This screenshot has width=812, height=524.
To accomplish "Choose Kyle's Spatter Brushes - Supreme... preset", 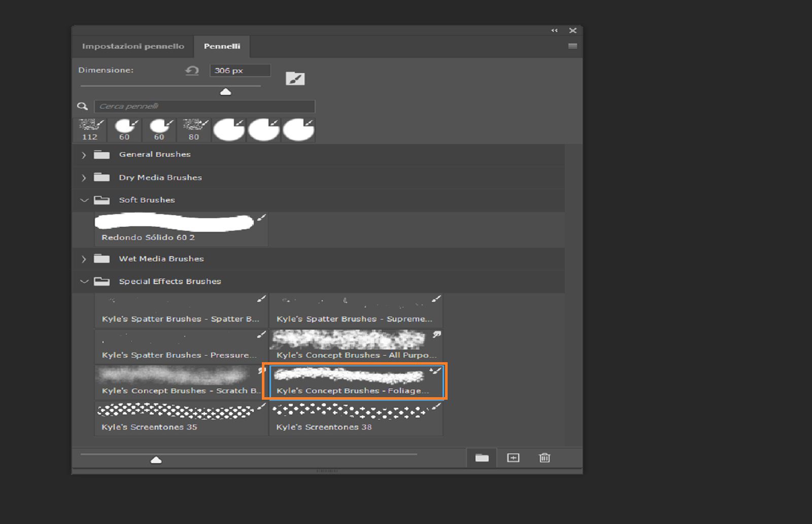I will tap(356, 310).
